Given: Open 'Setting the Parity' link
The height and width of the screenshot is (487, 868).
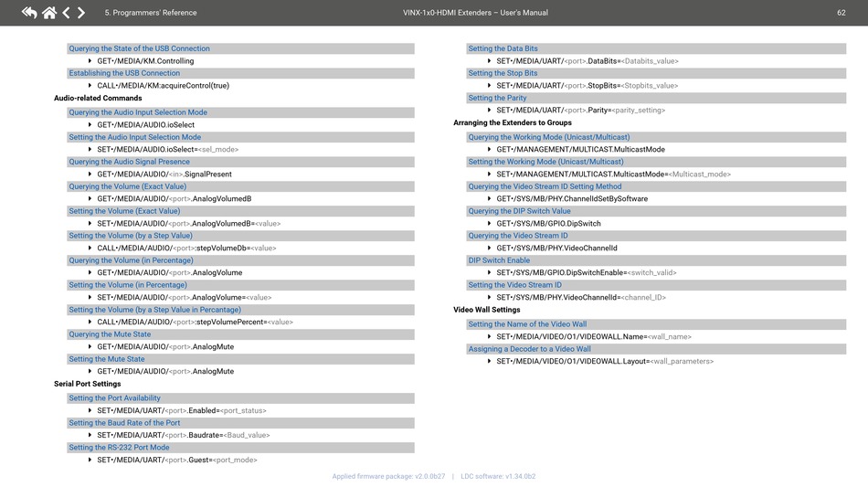Looking at the screenshot, I should click(x=497, y=98).
